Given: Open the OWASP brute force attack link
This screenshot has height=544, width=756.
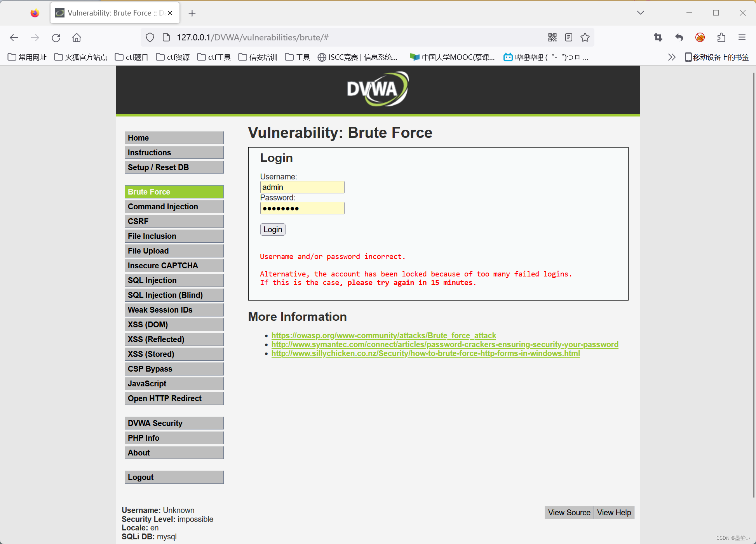Looking at the screenshot, I should click(x=385, y=335).
